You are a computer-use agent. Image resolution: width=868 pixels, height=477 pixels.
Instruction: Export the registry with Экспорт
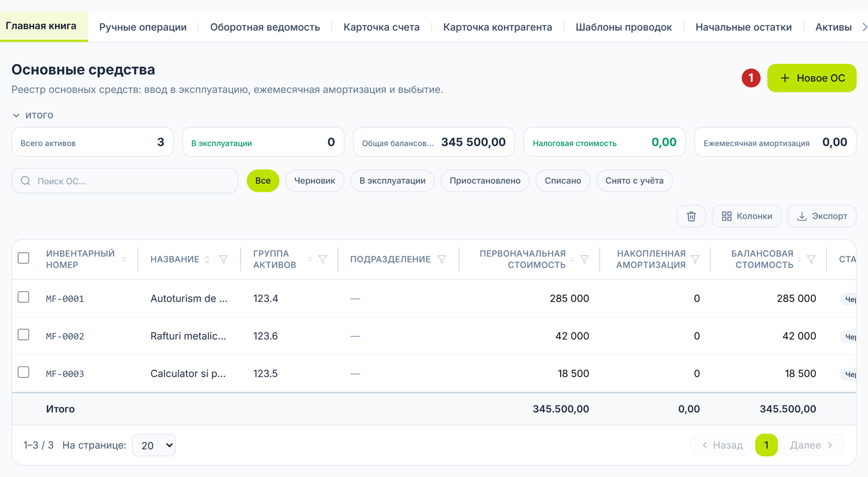[822, 216]
